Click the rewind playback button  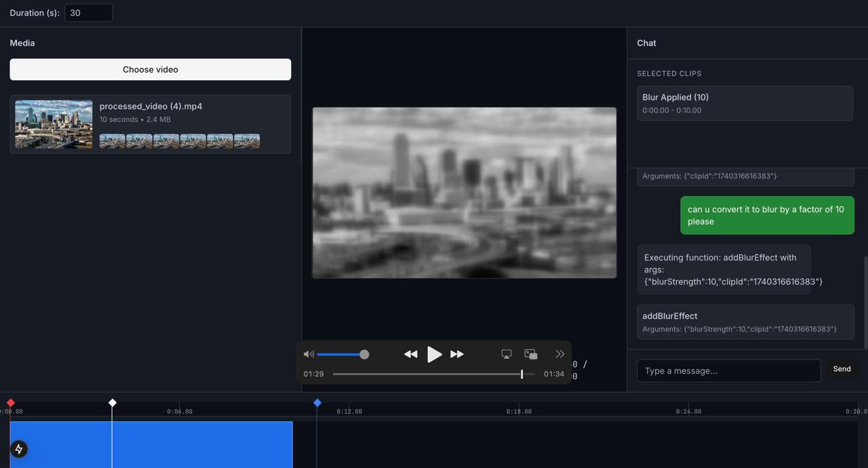click(x=411, y=354)
